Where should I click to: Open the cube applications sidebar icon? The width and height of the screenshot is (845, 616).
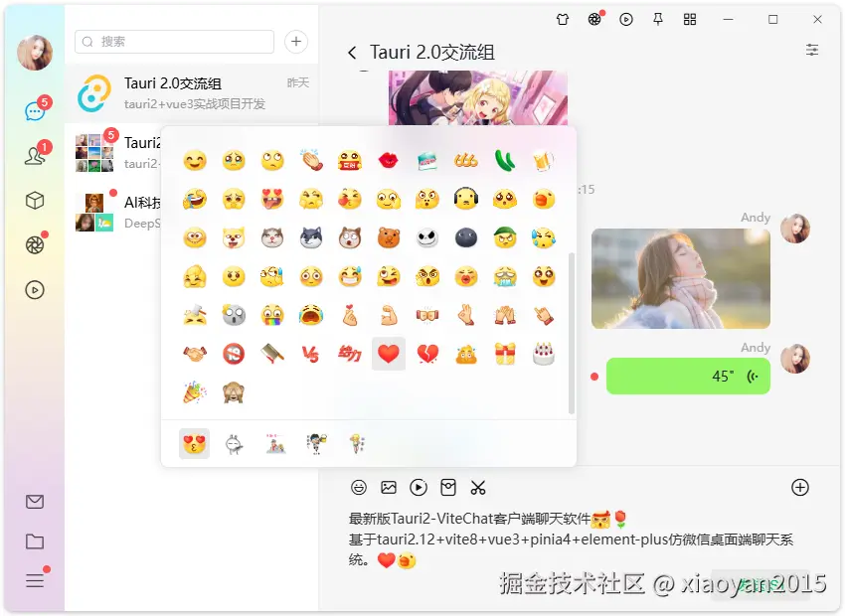pos(35,201)
